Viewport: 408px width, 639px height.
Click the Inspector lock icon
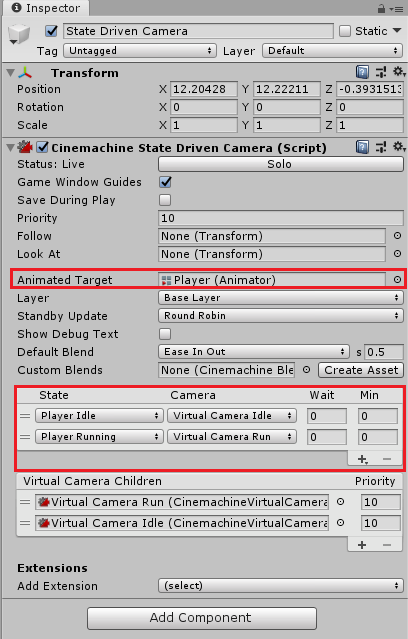tap(382, 8)
